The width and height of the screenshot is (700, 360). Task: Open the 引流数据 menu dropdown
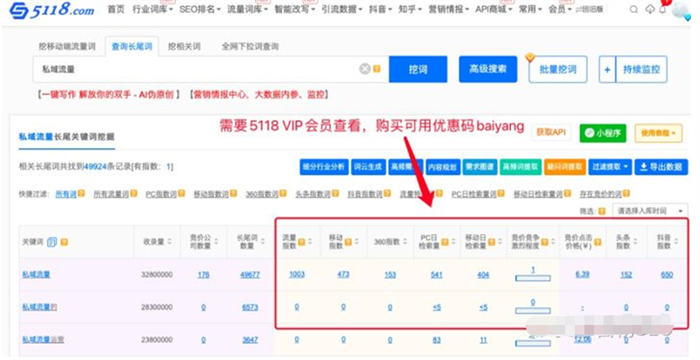coord(342,9)
